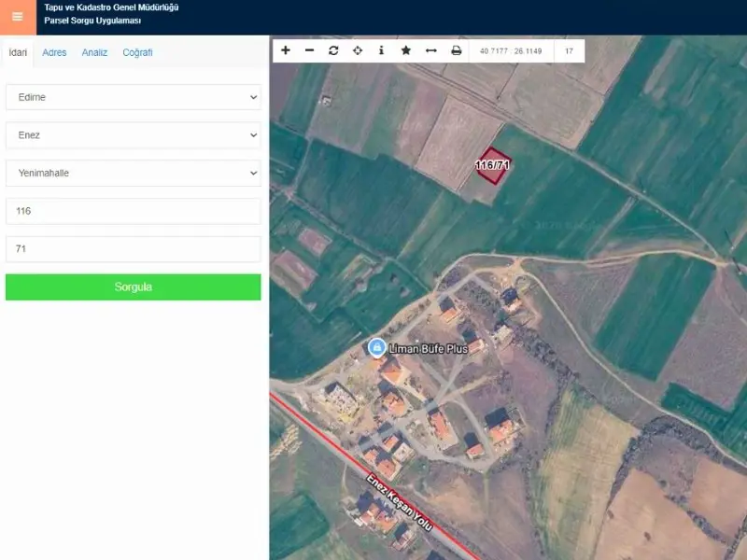Select the highlighted parcel 116/71 on map
The width and height of the screenshot is (747, 560).
(494, 166)
